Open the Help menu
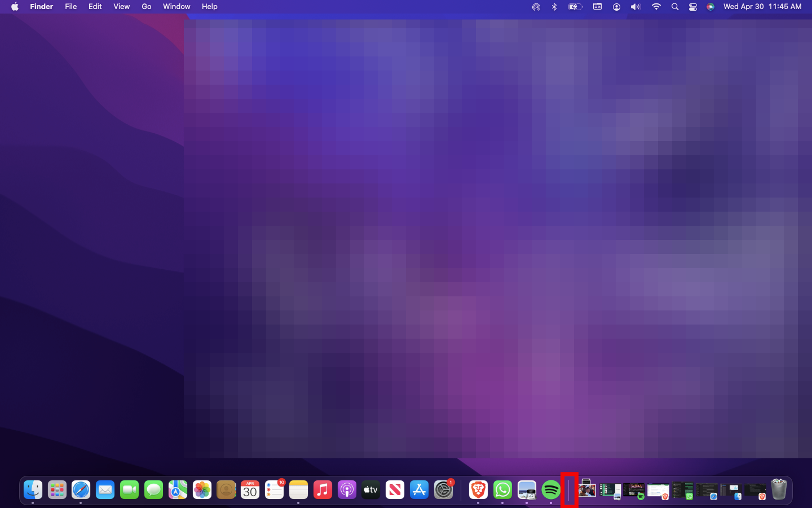 (209, 7)
